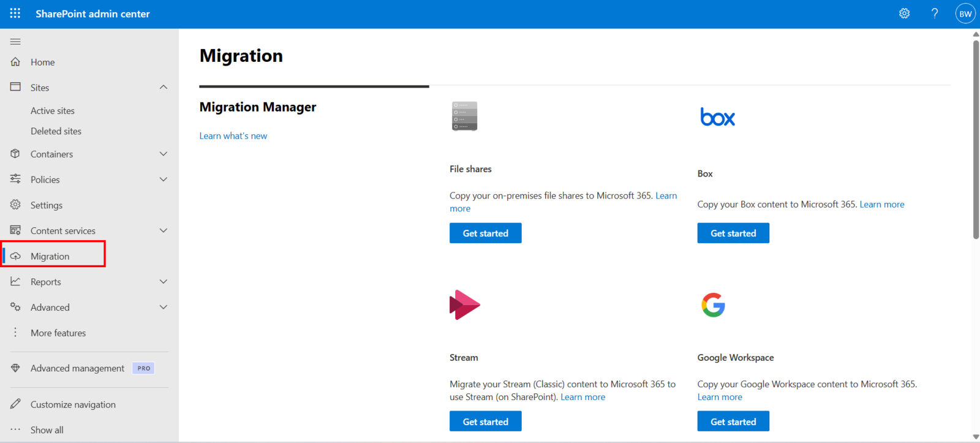980x443 pixels.
Task: Click the Migration Manager heading
Action: [x=258, y=107]
